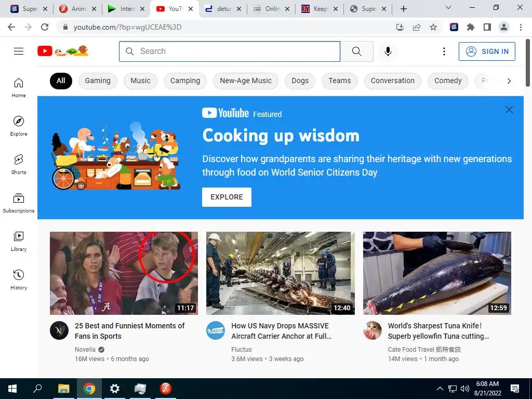Open the 25 Best and Funniest Moments video title
The width and height of the screenshot is (532, 399).
click(129, 331)
